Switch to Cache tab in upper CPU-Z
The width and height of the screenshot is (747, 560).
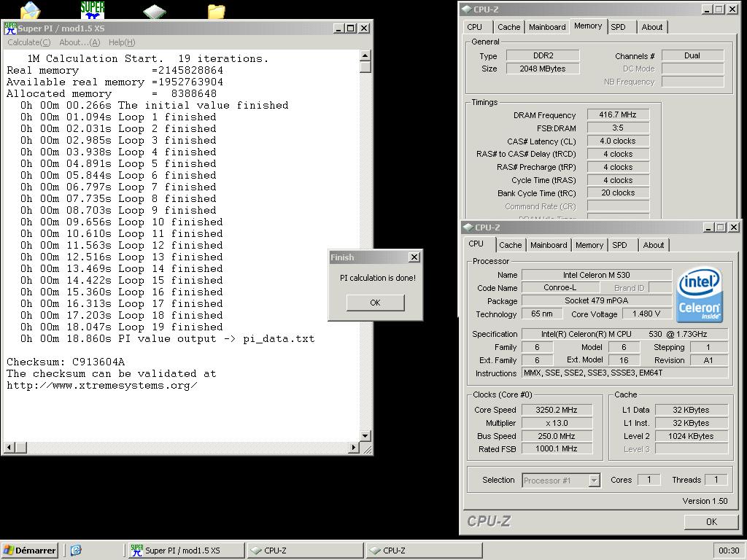(508, 27)
